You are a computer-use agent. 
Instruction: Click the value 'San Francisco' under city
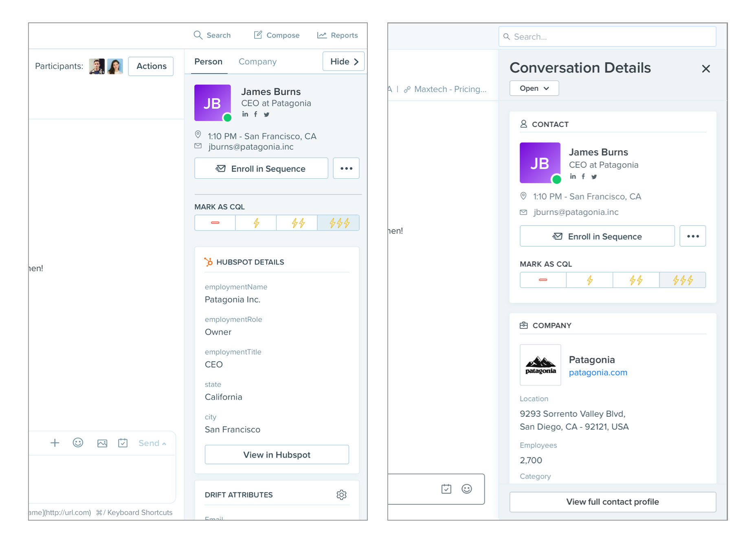[233, 429]
